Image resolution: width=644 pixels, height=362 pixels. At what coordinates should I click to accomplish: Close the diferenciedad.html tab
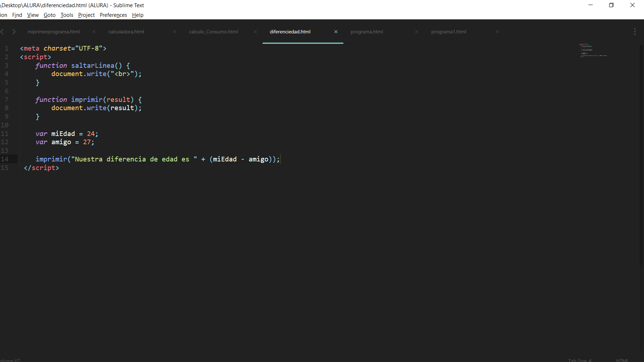[336, 32]
